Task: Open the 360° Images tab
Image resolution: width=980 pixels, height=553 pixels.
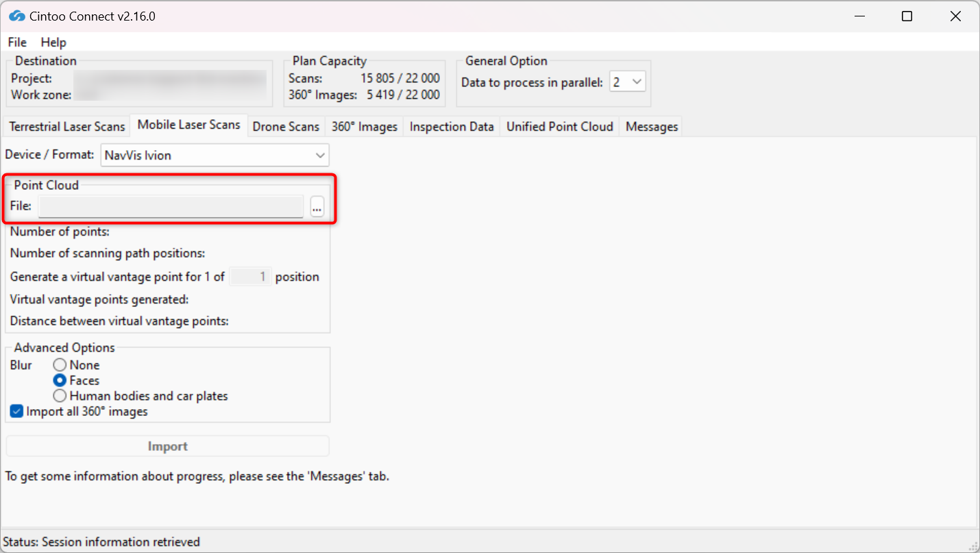Action: (x=365, y=127)
